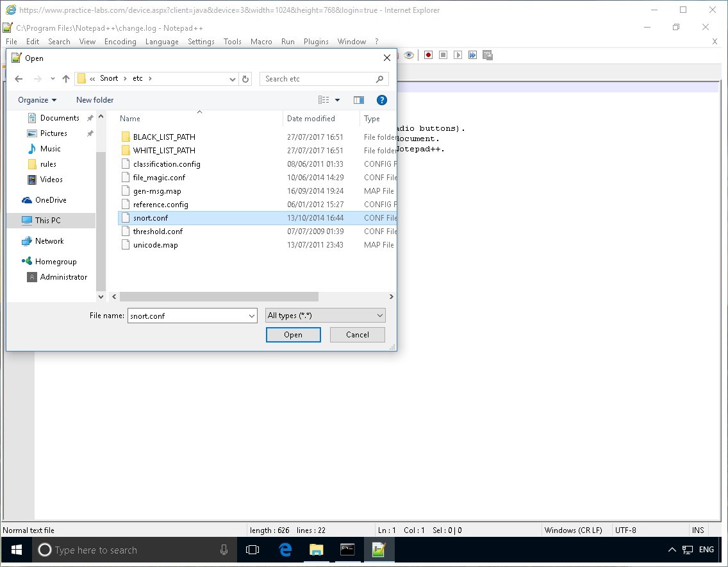
Task: Select the threshold.conf file
Action: 158,232
